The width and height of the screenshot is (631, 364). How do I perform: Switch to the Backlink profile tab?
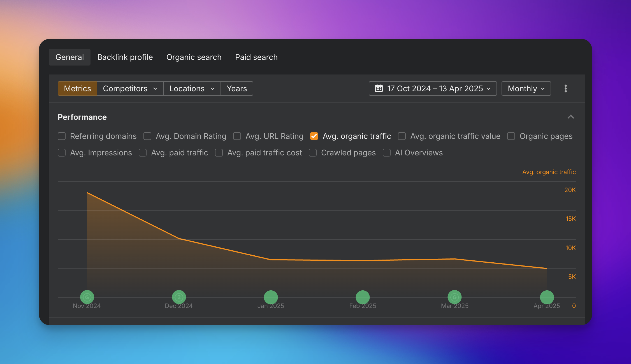[125, 57]
